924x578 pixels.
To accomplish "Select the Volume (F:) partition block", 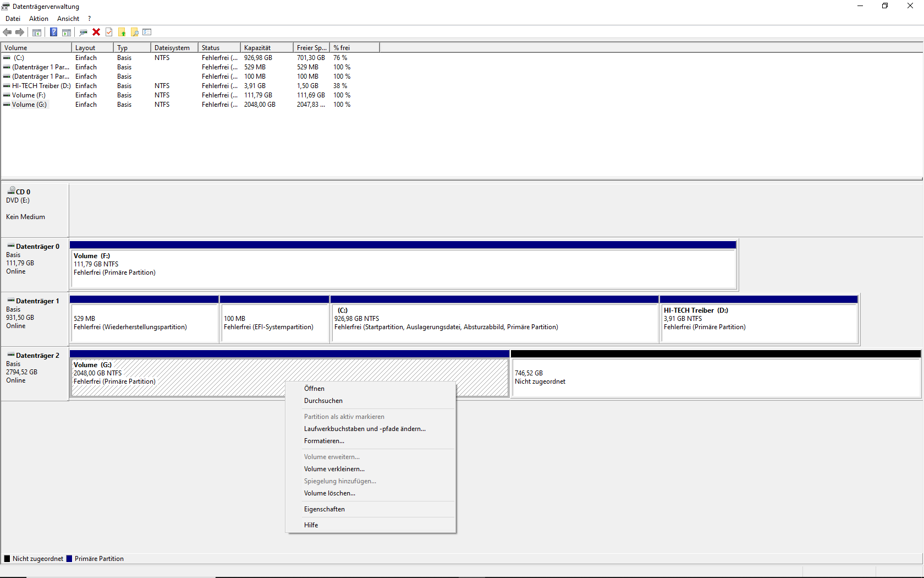I will (403, 265).
